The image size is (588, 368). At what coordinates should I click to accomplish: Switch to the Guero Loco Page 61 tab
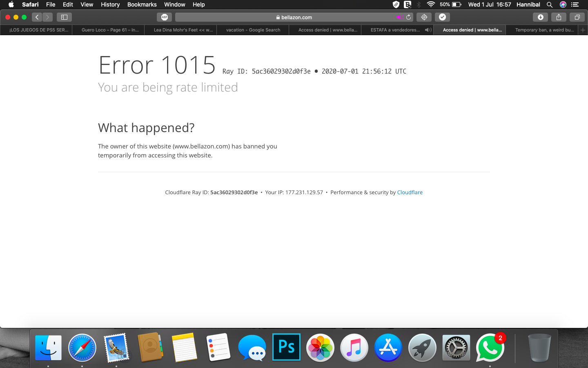(x=110, y=30)
